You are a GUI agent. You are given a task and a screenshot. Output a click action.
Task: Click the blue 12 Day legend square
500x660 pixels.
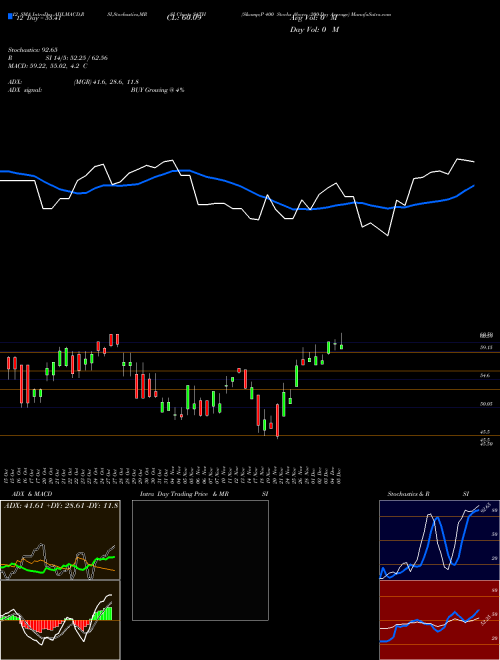(11, 17)
